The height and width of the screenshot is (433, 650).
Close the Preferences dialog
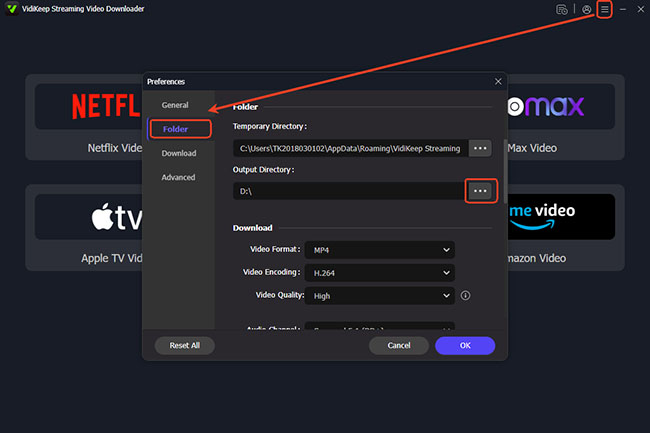coord(498,82)
